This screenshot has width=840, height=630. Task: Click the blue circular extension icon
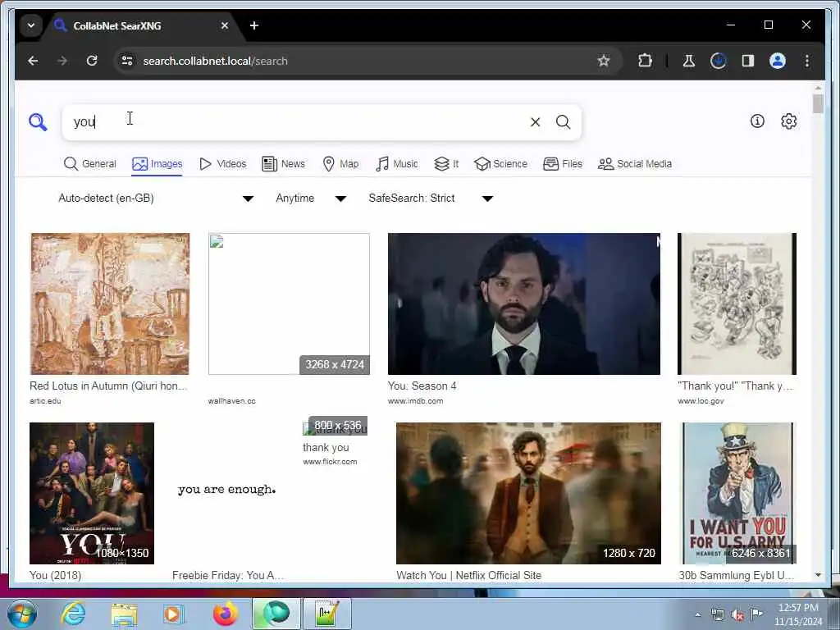719,61
